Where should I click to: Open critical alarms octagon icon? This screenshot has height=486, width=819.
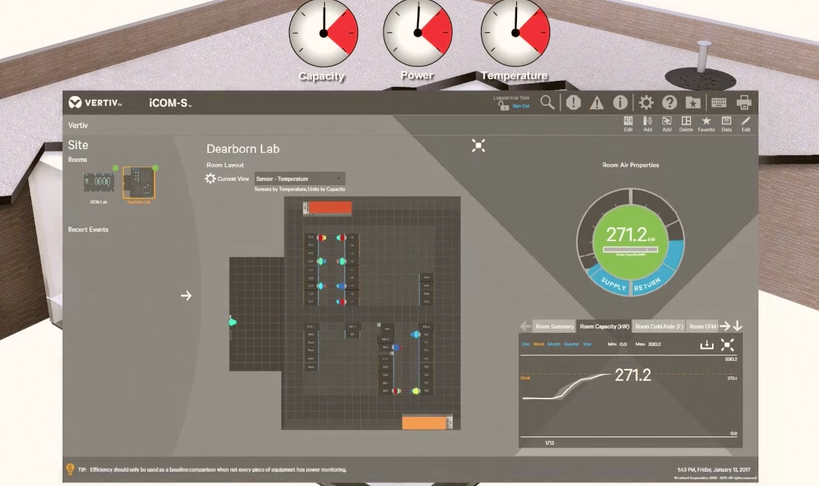pos(574,102)
